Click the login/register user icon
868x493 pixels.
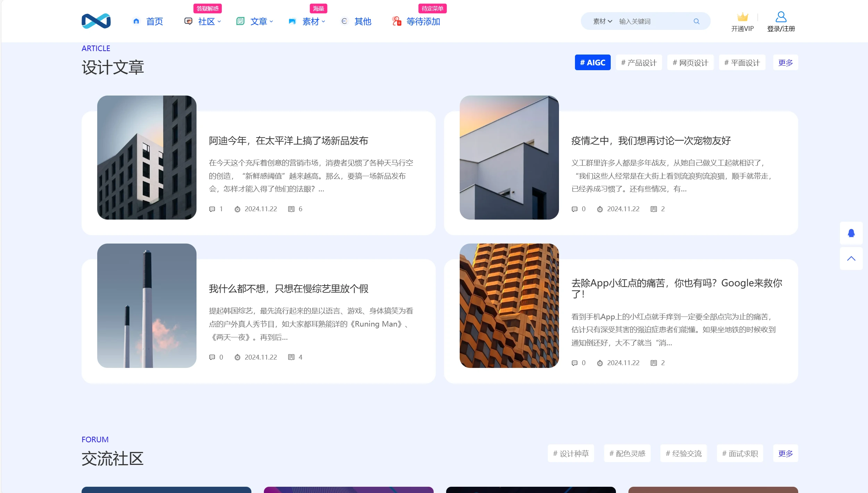tap(781, 17)
